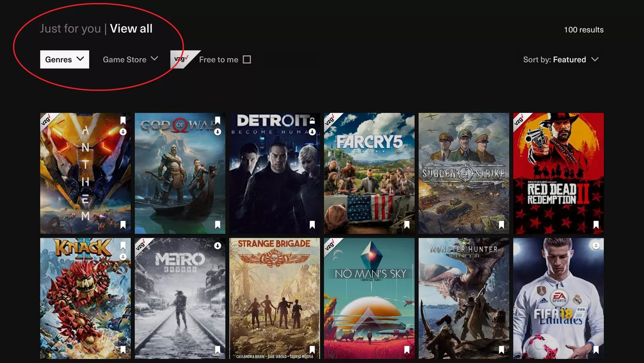Click the download icon on FIFA 18
The image size is (644, 363).
(x=596, y=246)
